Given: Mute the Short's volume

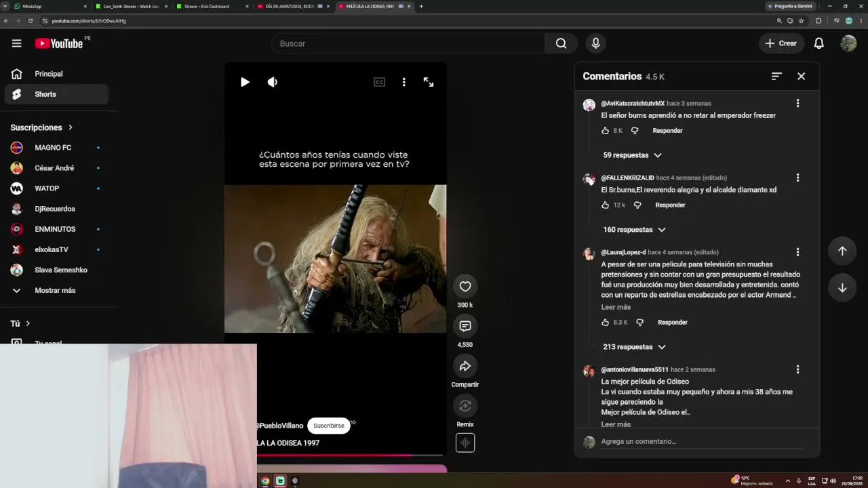Looking at the screenshot, I should coord(273,82).
